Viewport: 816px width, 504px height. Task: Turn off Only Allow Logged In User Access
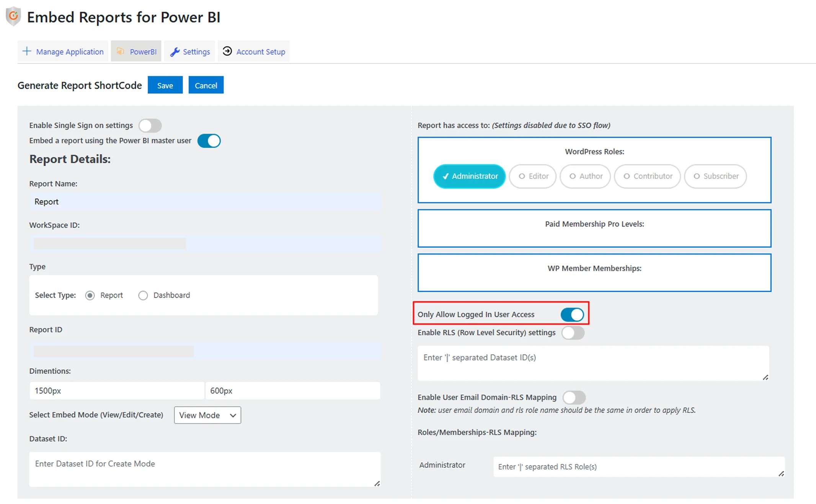coord(572,314)
